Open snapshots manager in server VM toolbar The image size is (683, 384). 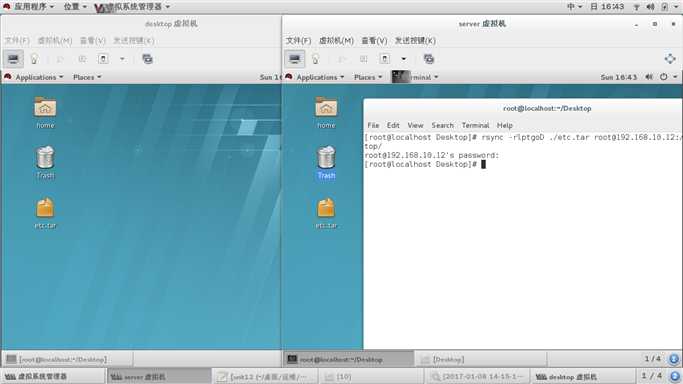429,59
